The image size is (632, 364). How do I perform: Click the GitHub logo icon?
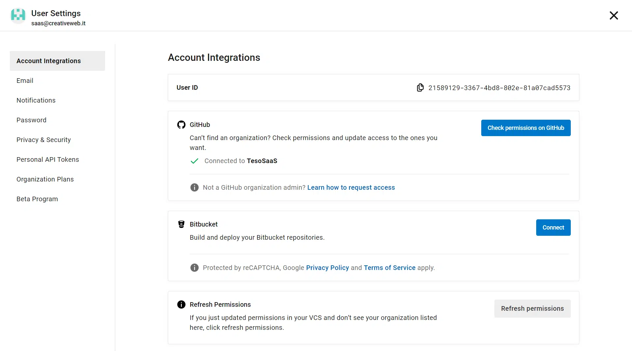point(181,125)
